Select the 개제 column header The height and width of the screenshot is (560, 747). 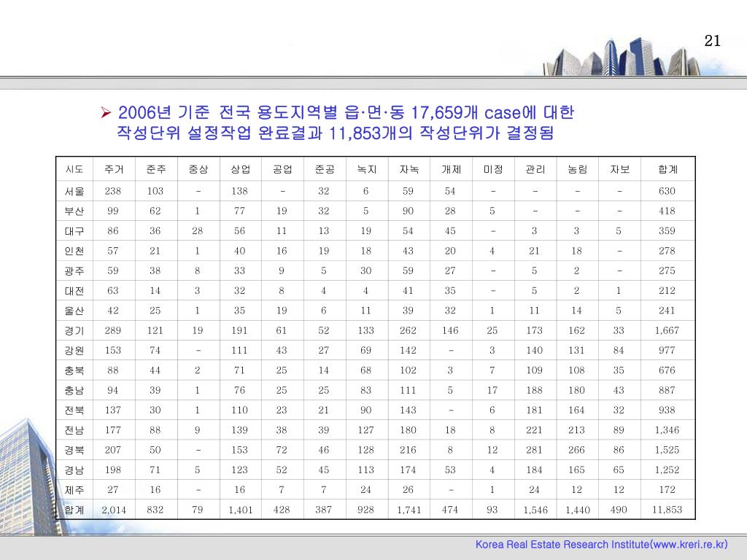451,169
